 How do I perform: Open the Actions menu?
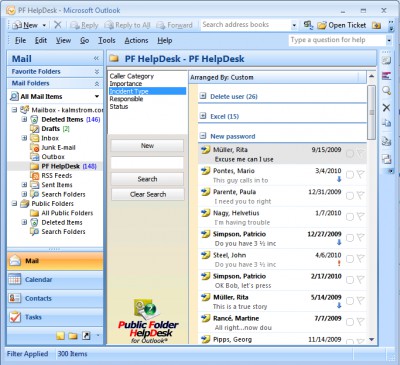point(136,40)
